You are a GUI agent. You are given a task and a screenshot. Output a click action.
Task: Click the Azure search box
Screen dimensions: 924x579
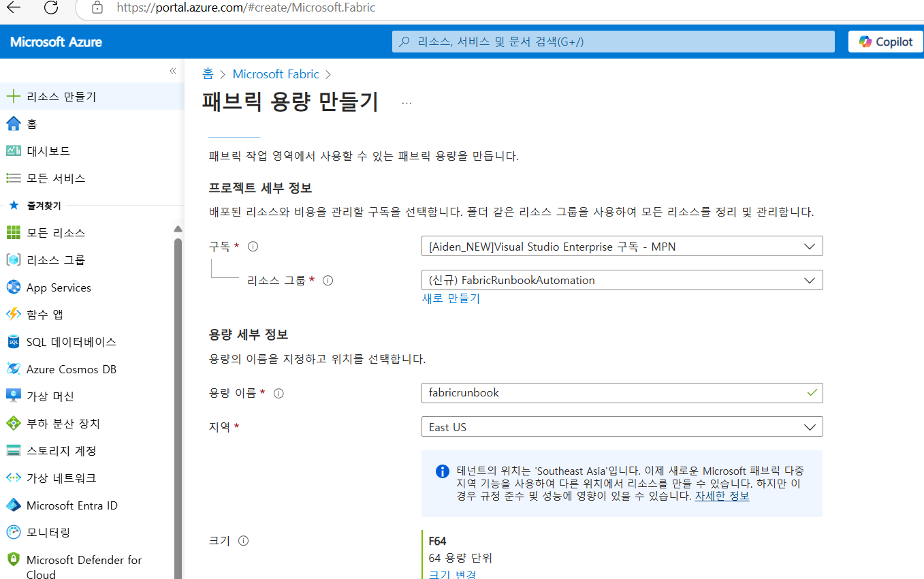[x=613, y=42]
